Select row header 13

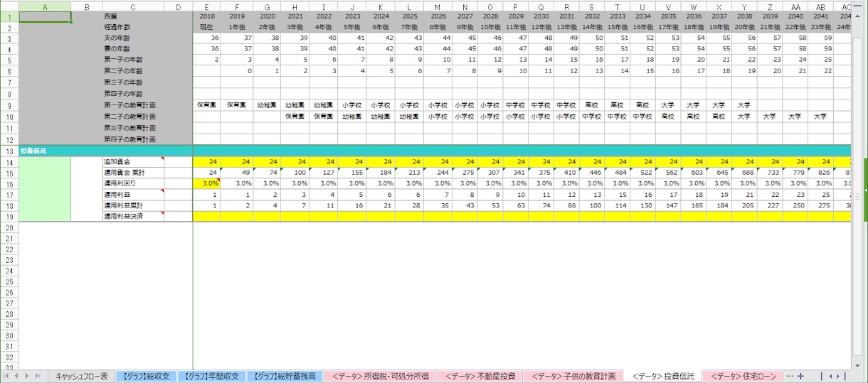[9, 151]
